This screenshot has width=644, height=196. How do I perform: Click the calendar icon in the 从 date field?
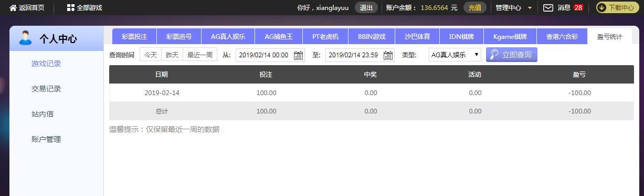[x=298, y=55]
